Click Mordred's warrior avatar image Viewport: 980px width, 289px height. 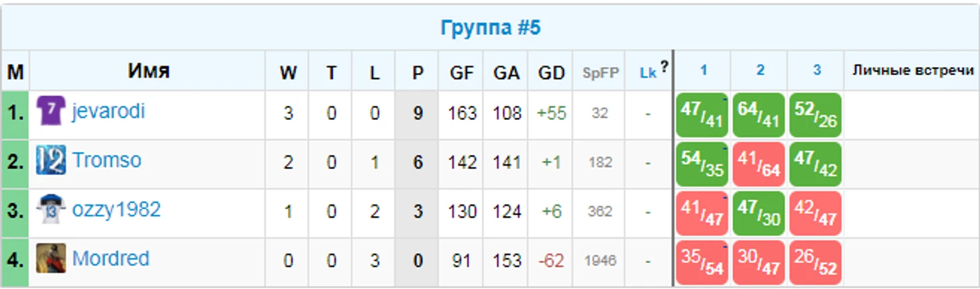click(x=51, y=258)
